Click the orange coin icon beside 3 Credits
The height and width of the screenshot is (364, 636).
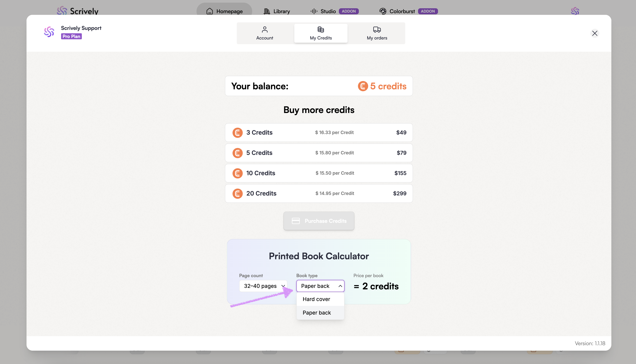coord(238,133)
